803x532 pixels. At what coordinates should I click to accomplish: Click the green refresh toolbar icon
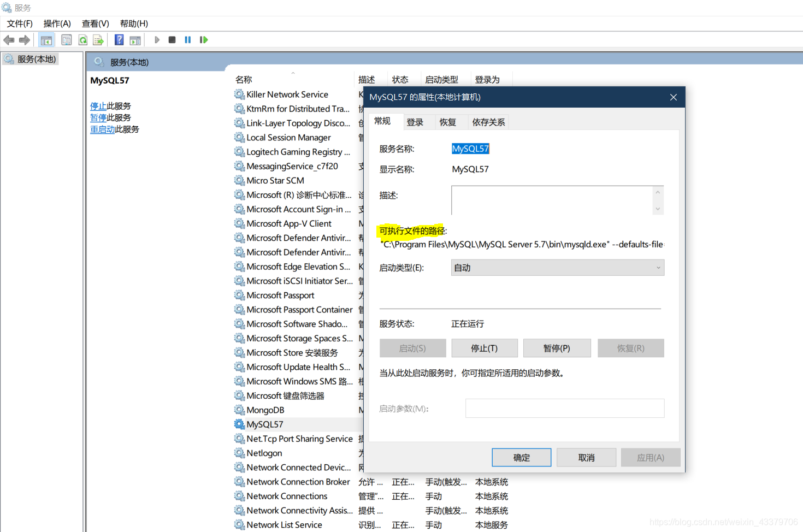click(83, 40)
